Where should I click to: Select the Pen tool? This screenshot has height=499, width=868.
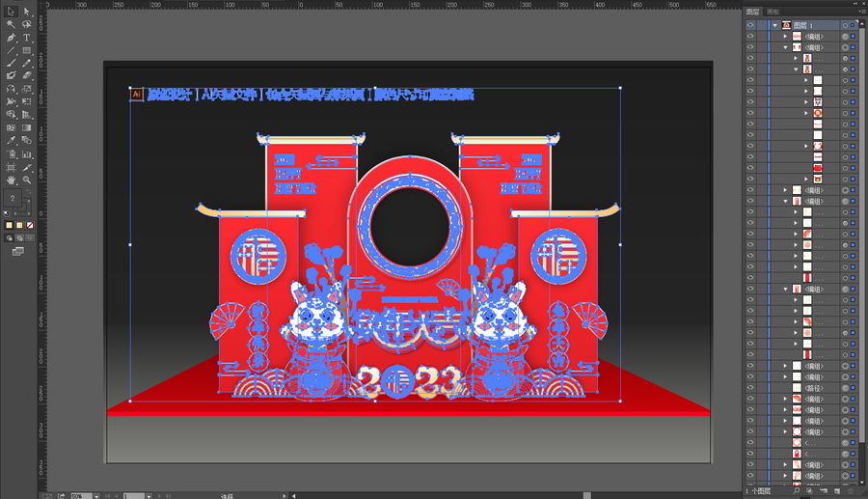pos(11,38)
